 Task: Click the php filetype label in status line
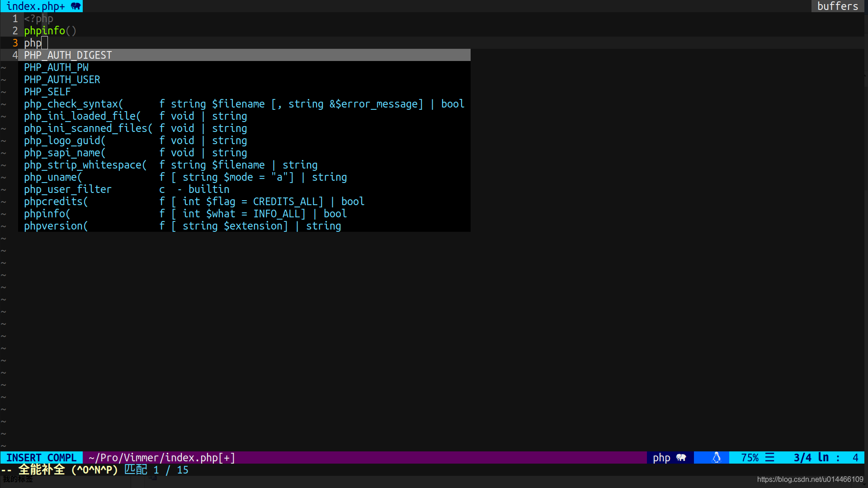tap(661, 458)
